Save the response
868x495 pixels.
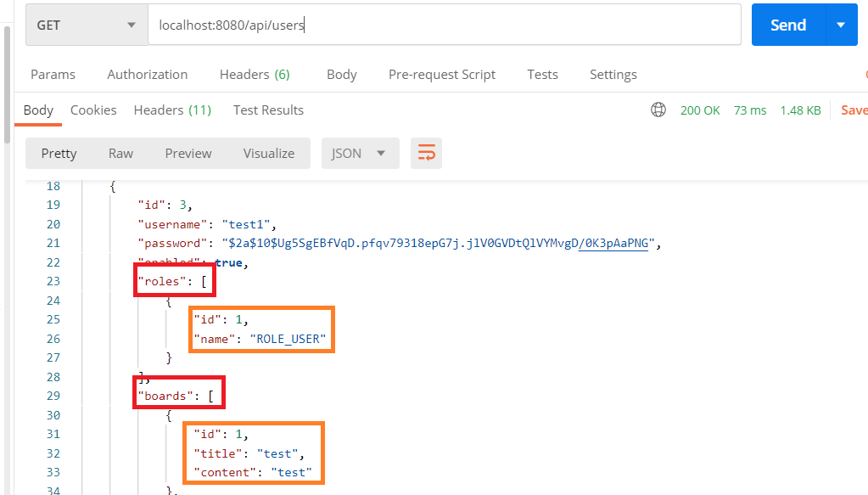point(854,110)
